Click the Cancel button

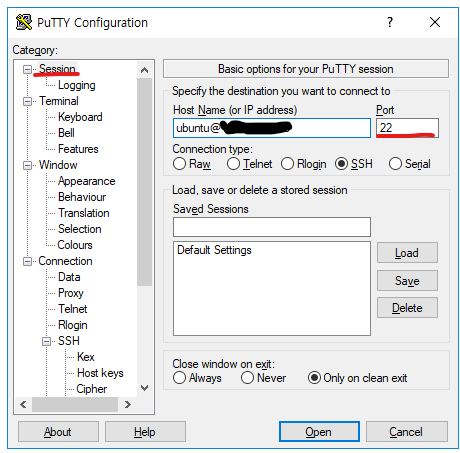pos(407,432)
